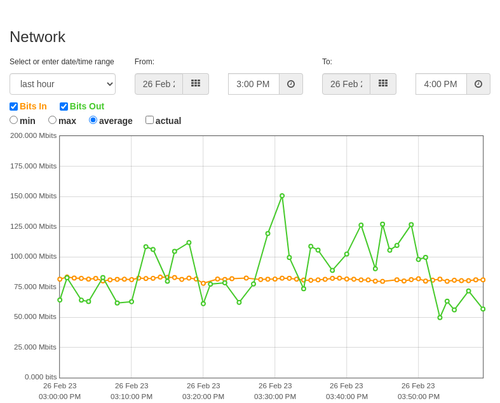Click the '125.000 Mbits' axis label
Screen dimensions: 500x403
point(33,226)
